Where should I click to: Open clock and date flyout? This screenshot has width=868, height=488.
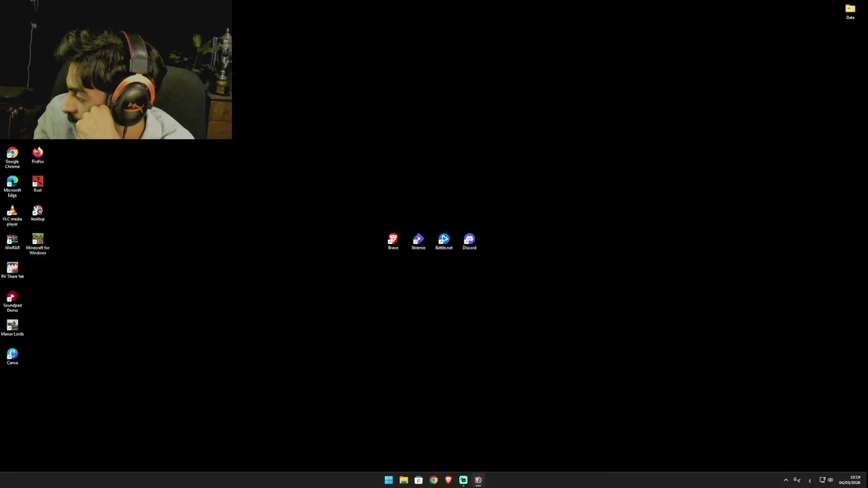850,480
